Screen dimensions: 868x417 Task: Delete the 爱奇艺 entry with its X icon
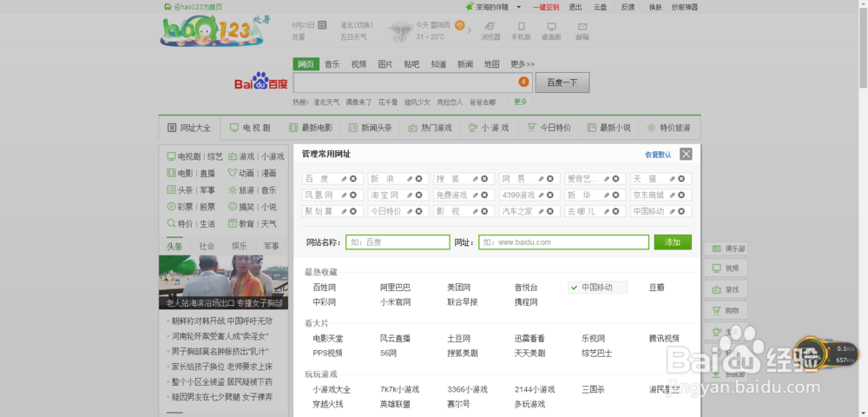615,179
